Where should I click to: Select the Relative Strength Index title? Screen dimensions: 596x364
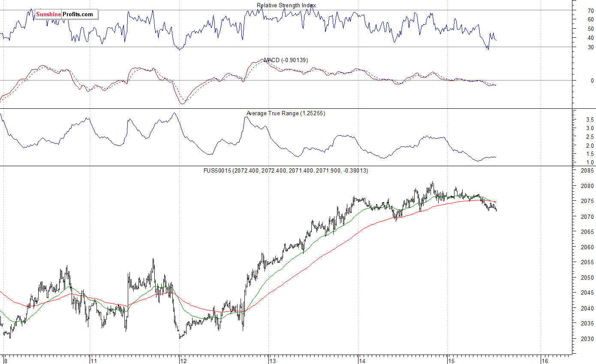[286, 5]
